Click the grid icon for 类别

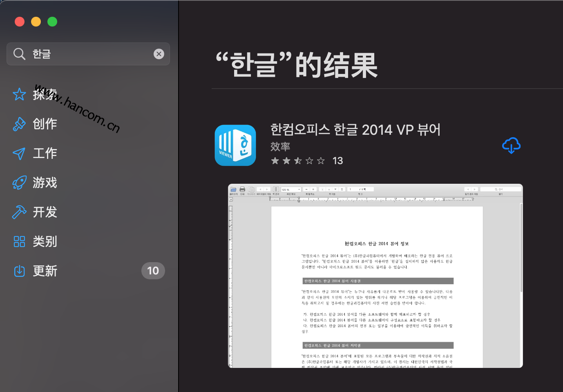click(x=19, y=241)
